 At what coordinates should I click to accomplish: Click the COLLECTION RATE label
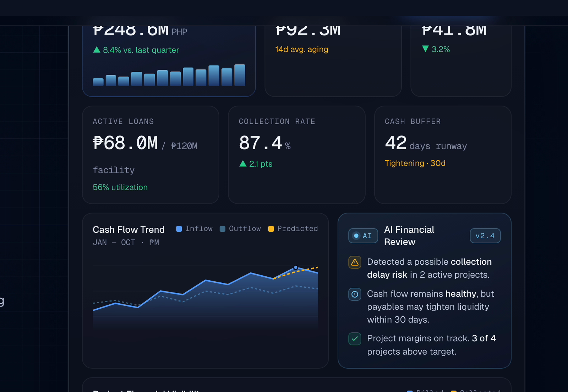(277, 122)
